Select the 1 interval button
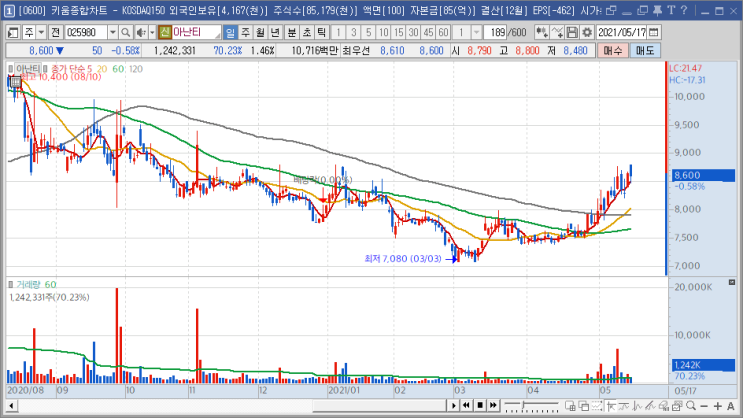The height and width of the screenshot is (418, 743). click(338, 32)
